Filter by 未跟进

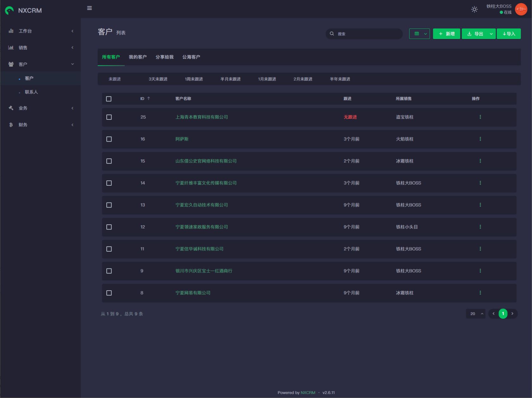115,79
